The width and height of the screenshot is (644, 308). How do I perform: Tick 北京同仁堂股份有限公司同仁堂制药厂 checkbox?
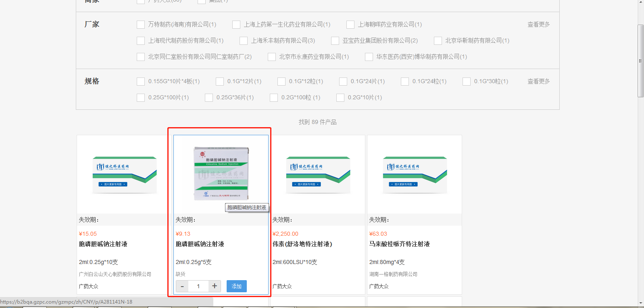click(x=141, y=57)
